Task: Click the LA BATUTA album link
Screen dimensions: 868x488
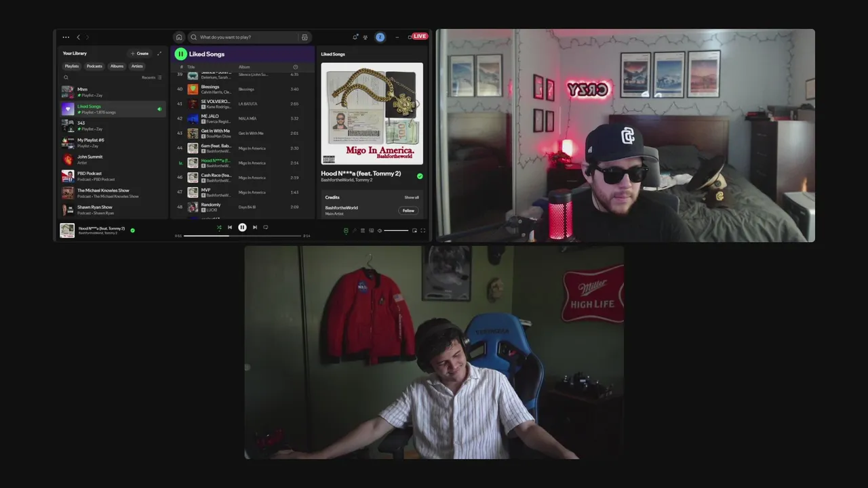Action: tap(250, 104)
